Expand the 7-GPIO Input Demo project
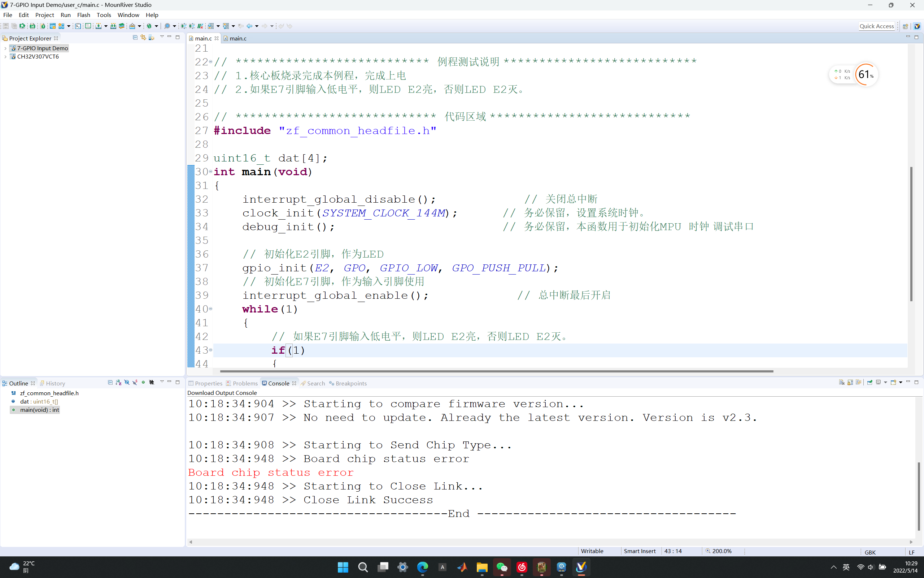924x578 pixels. point(5,48)
